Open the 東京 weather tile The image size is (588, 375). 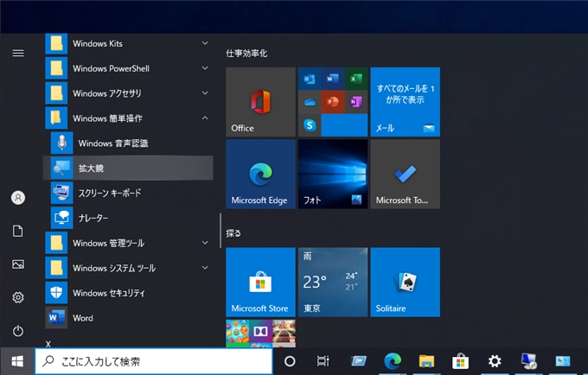(x=333, y=282)
